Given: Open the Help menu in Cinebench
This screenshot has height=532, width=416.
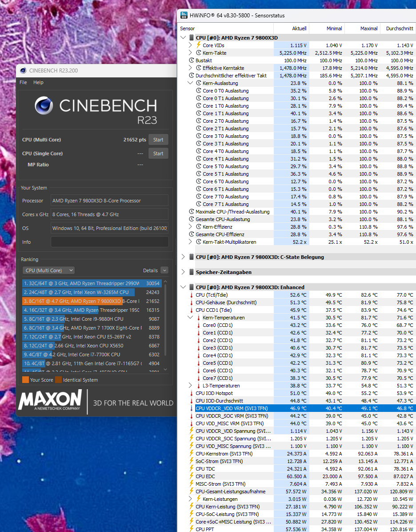Looking at the screenshot, I should point(38,82).
